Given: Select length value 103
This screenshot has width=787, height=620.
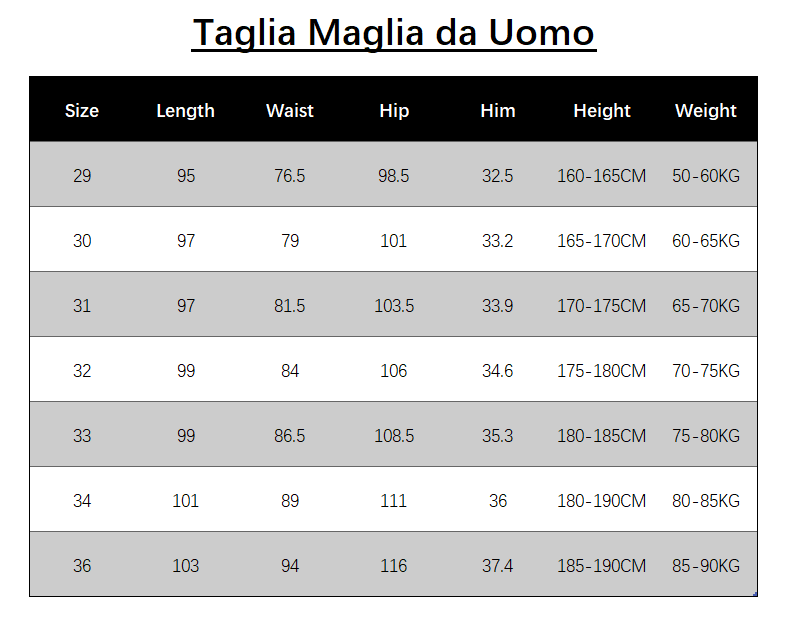Looking at the screenshot, I should point(186,566).
